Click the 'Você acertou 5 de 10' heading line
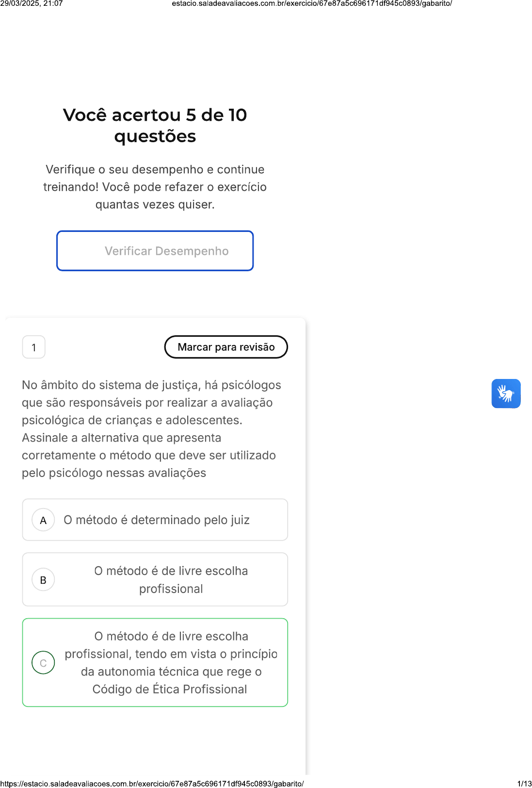This screenshot has height=788, width=532. (x=155, y=115)
